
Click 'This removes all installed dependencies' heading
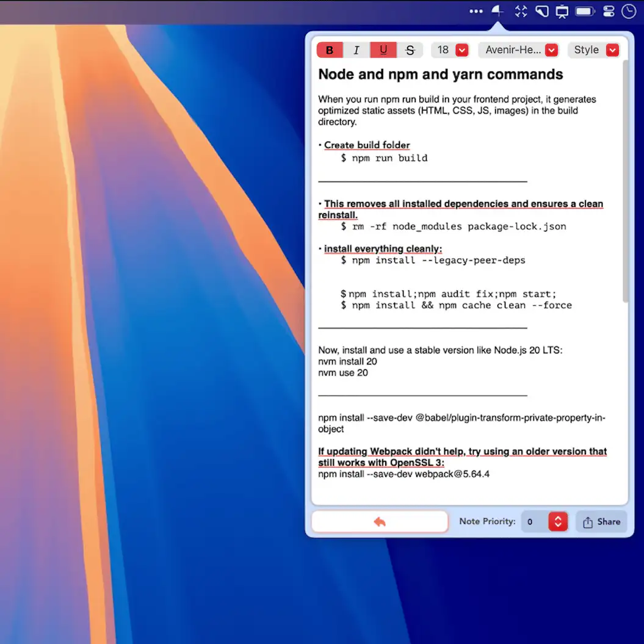point(460,209)
